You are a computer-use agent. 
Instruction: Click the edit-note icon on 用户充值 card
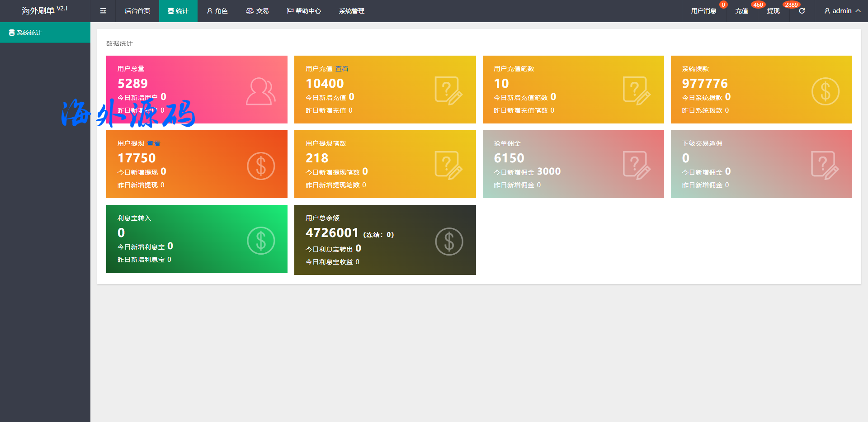pos(448,91)
